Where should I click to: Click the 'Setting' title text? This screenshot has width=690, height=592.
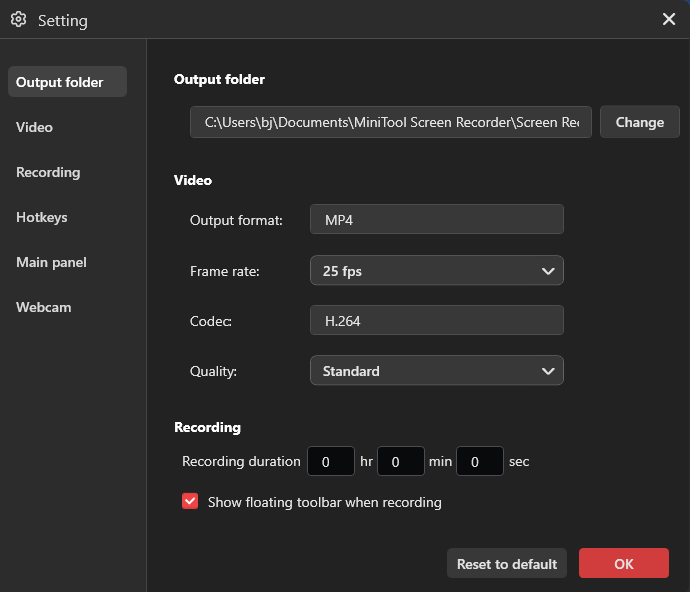point(62,21)
